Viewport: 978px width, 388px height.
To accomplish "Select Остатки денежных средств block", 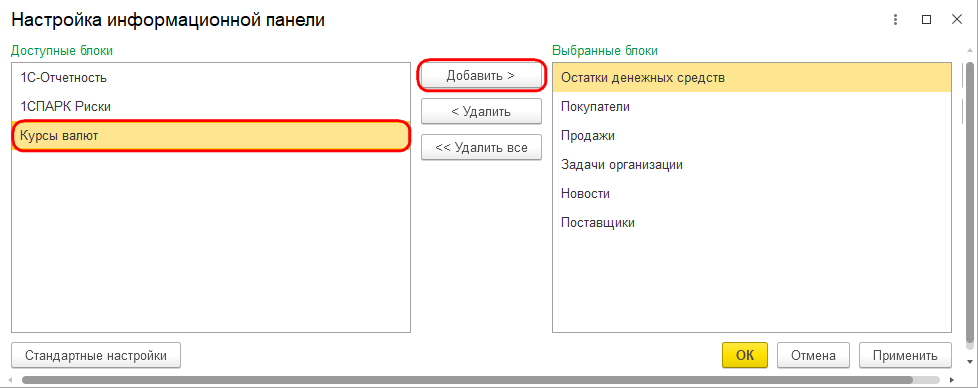I will [x=752, y=78].
